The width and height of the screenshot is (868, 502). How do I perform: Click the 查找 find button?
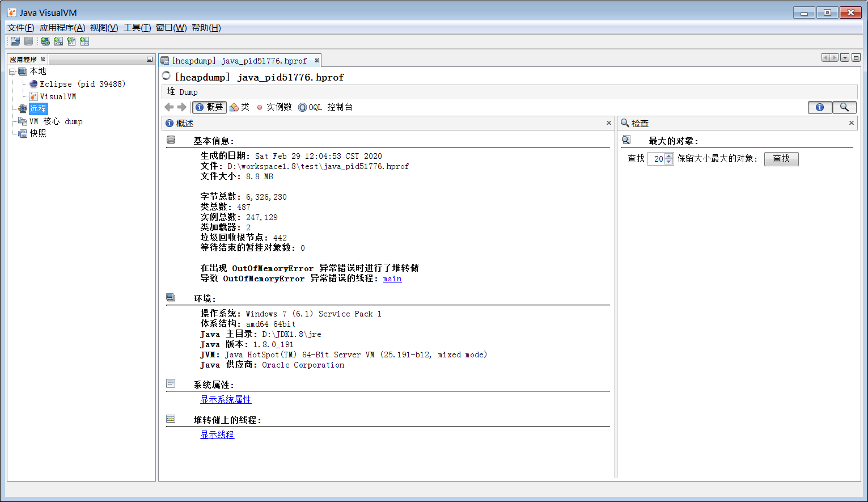[x=781, y=159]
